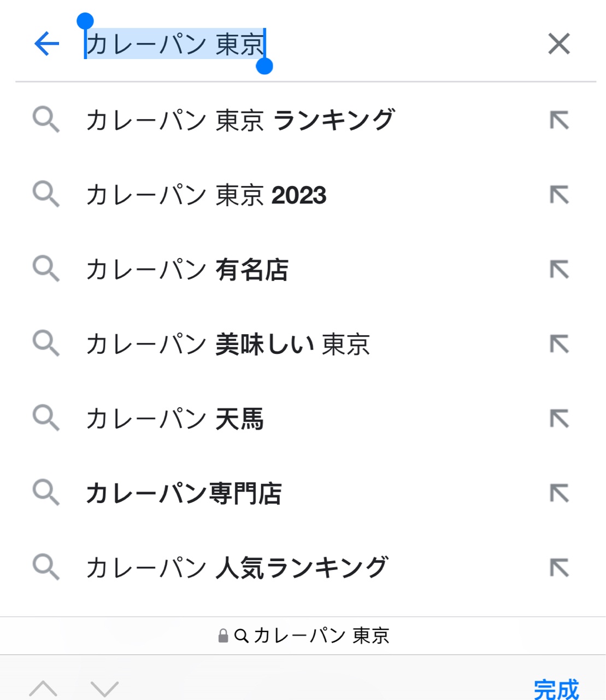Tap the browser address bar カレーパン 東京
Screen dimensions: 606x700
(x=303, y=635)
